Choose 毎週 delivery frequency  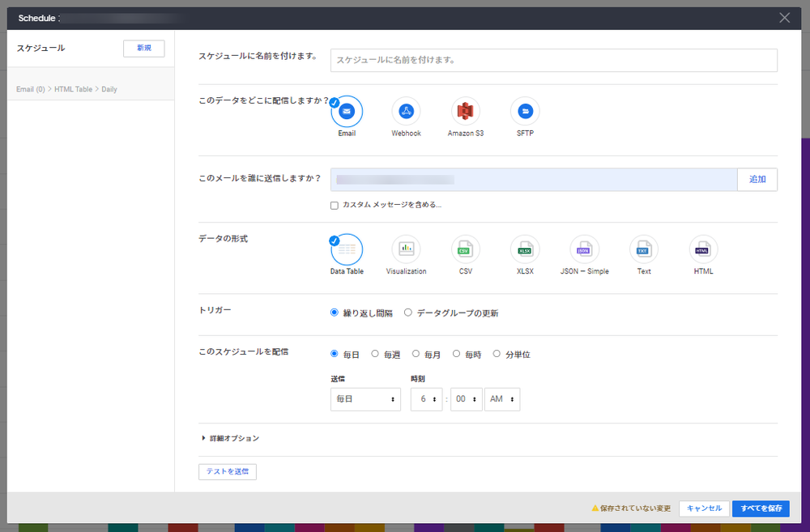(x=375, y=354)
